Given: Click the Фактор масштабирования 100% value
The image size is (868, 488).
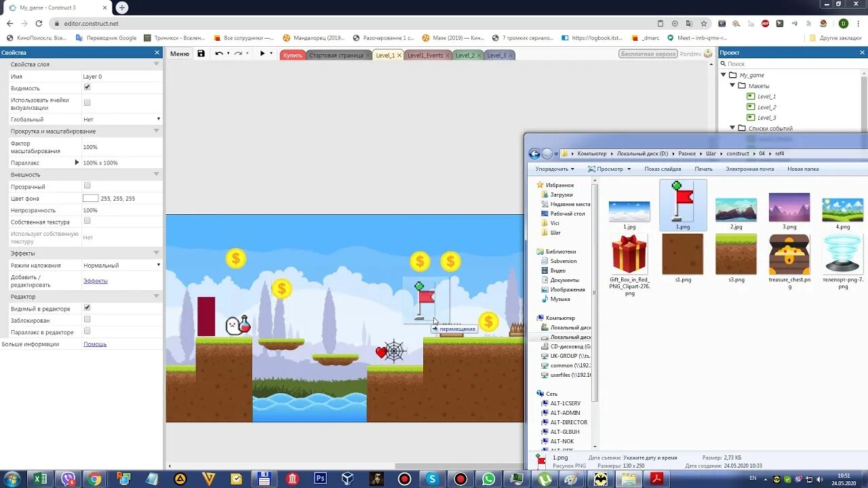Looking at the screenshot, I should pos(121,147).
